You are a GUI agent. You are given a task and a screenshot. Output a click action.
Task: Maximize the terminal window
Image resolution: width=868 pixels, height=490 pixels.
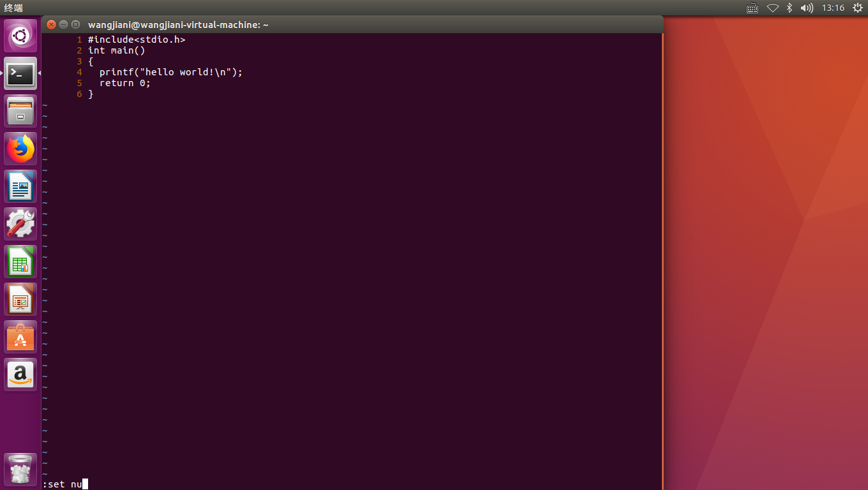coord(75,24)
